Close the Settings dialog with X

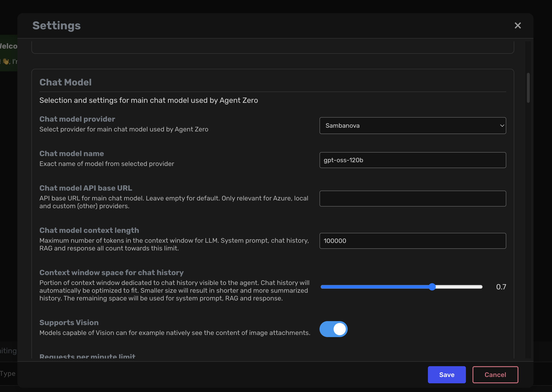coord(518,26)
